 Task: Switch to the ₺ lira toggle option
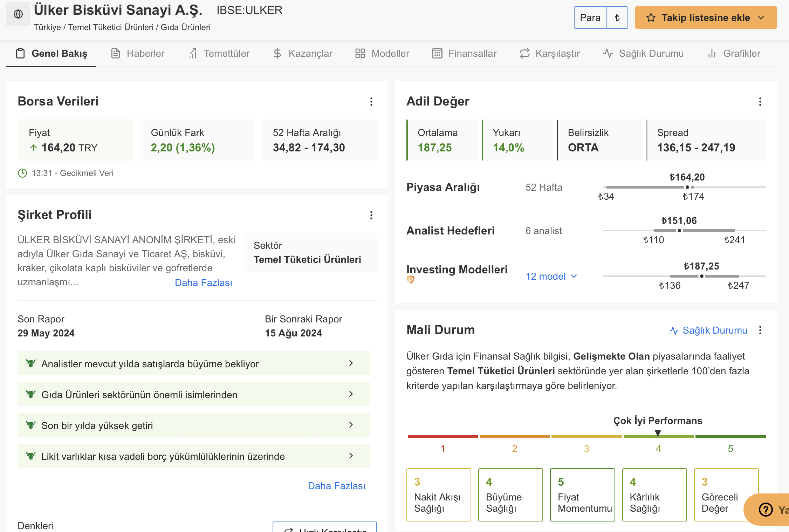pyautogui.click(x=617, y=18)
